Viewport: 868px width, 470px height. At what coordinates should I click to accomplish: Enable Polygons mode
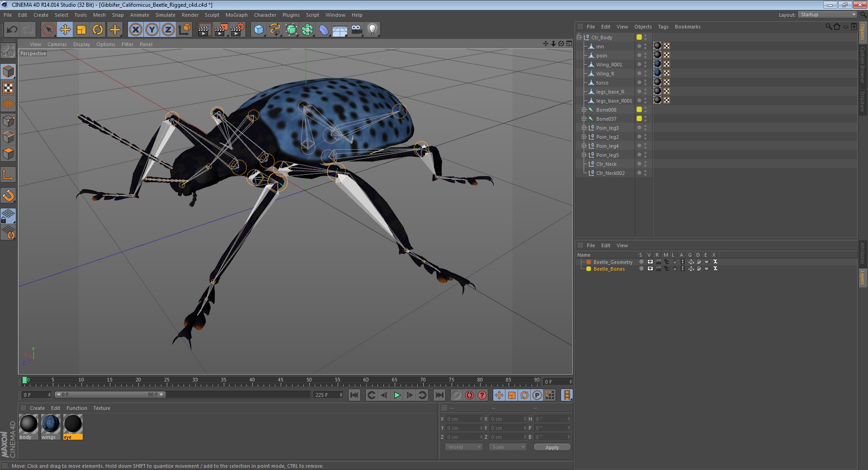point(9,154)
